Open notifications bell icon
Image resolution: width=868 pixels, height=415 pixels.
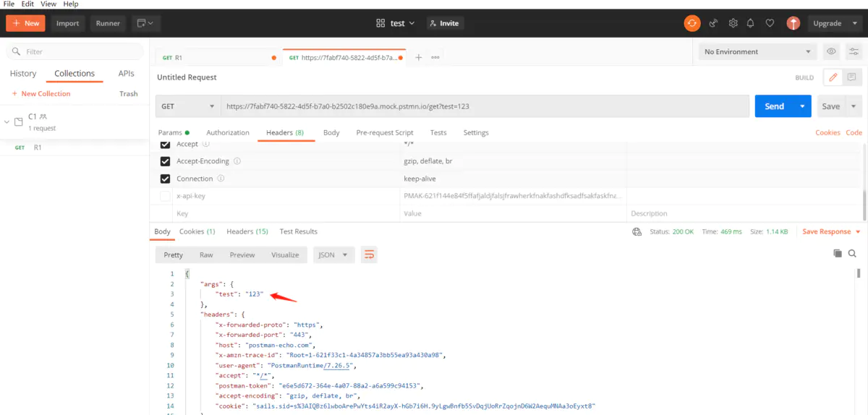pyautogui.click(x=751, y=23)
